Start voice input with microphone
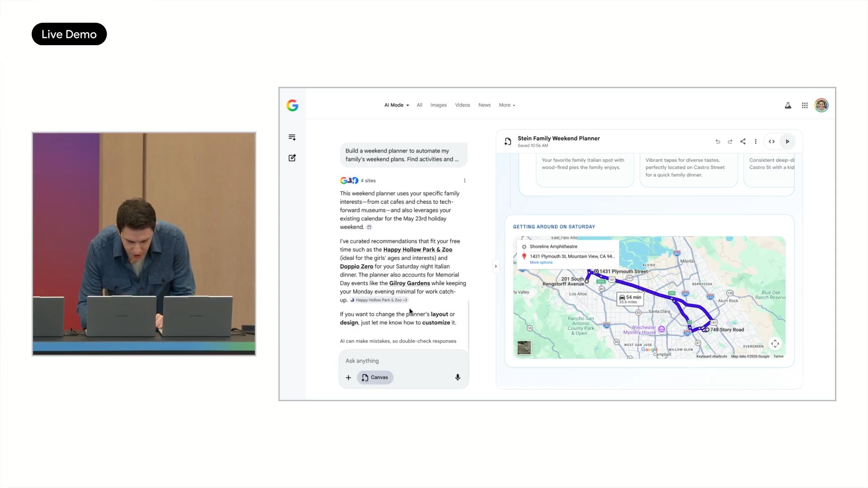868x488 pixels. click(458, 377)
